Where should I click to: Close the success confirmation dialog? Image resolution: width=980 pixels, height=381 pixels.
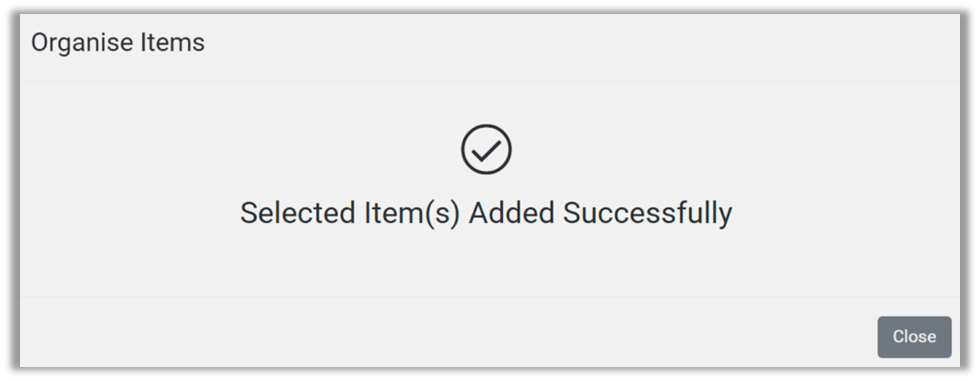pyautogui.click(x=914, y=337)
